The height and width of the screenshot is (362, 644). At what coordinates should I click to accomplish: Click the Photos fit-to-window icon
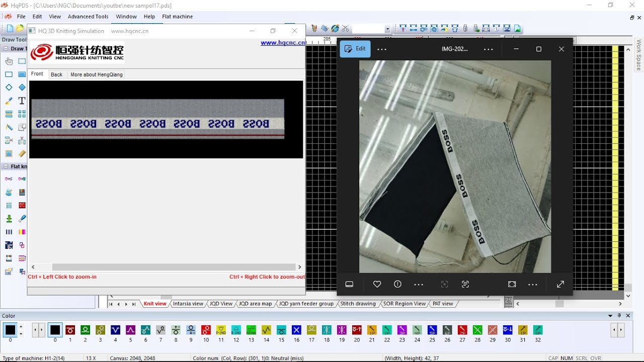tap(512, 284)
